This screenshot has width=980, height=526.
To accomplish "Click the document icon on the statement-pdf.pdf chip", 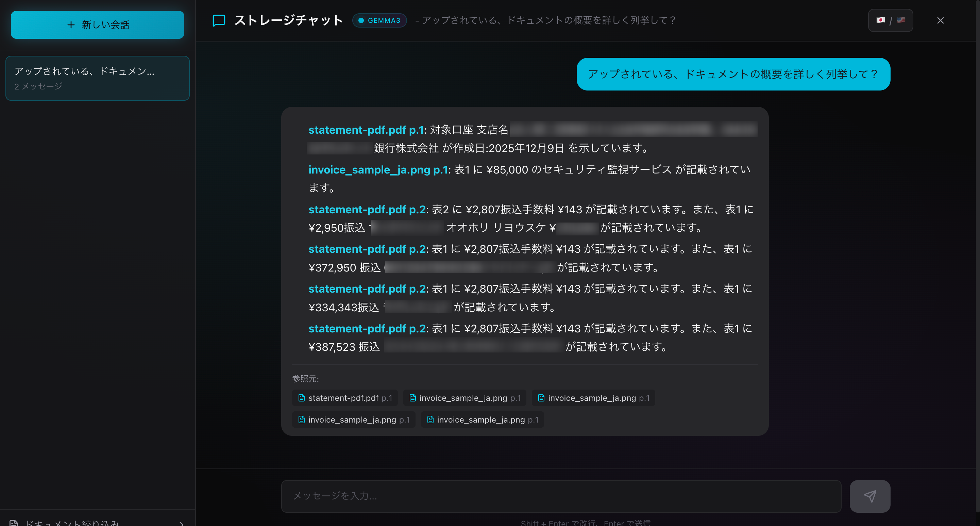I will 302,398.
